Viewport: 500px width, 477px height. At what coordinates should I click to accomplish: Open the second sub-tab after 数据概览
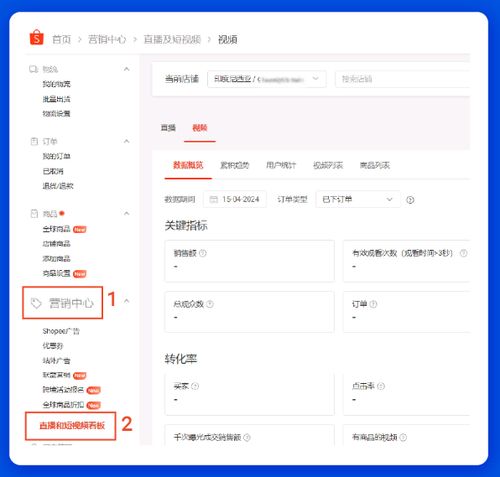(235, 165)
